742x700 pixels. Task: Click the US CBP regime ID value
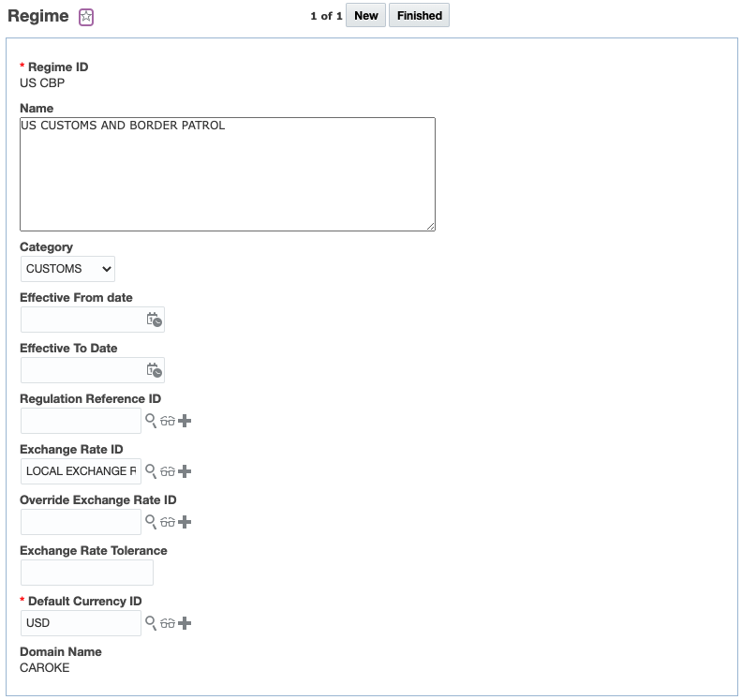pos(42,82)
